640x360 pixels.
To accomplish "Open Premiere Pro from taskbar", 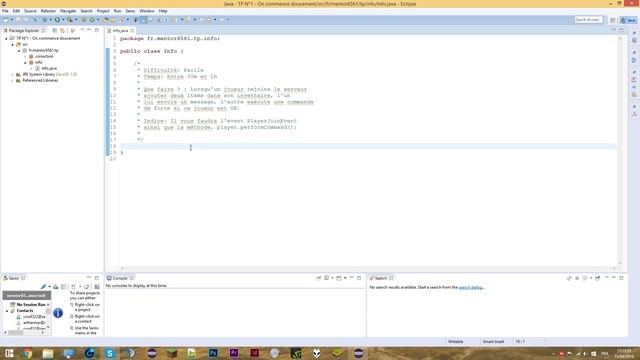I will point(234,353).
